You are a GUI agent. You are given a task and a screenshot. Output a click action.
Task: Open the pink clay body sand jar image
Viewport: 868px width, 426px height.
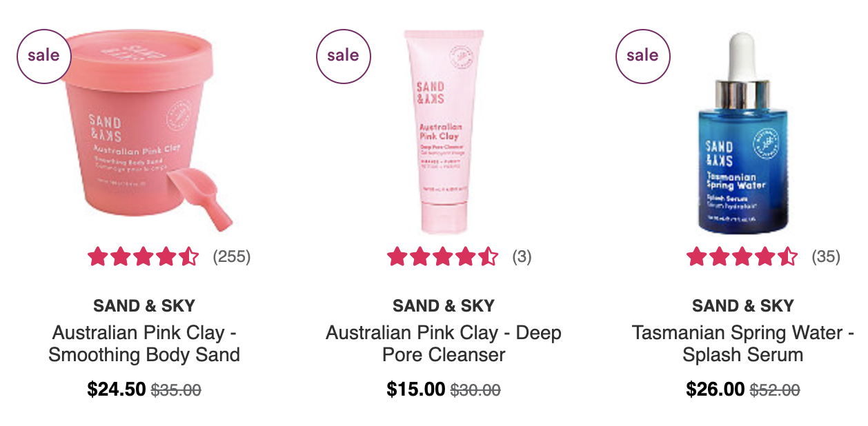(x=146, y=131)
